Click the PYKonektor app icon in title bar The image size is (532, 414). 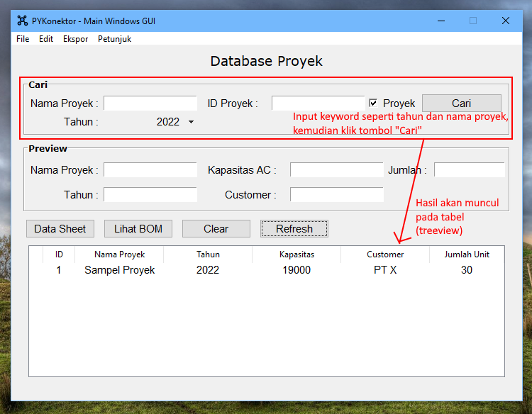click(x=23, y=21)
